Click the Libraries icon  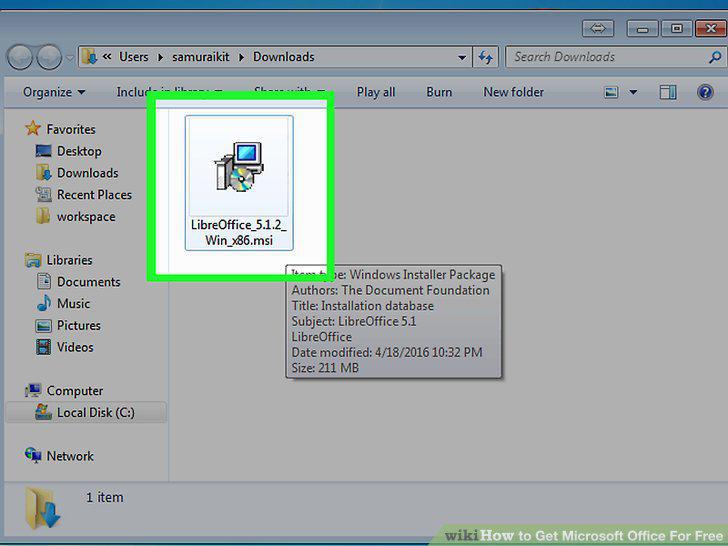[33, 260]
